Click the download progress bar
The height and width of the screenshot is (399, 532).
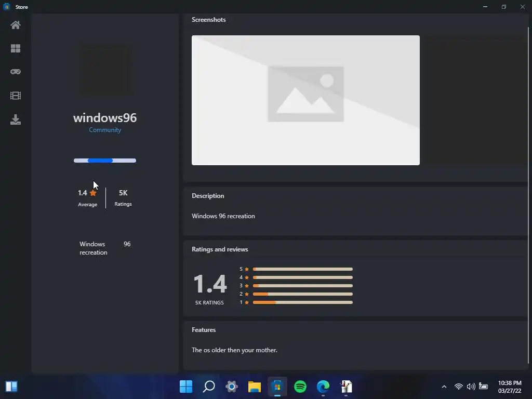(105, 161)
